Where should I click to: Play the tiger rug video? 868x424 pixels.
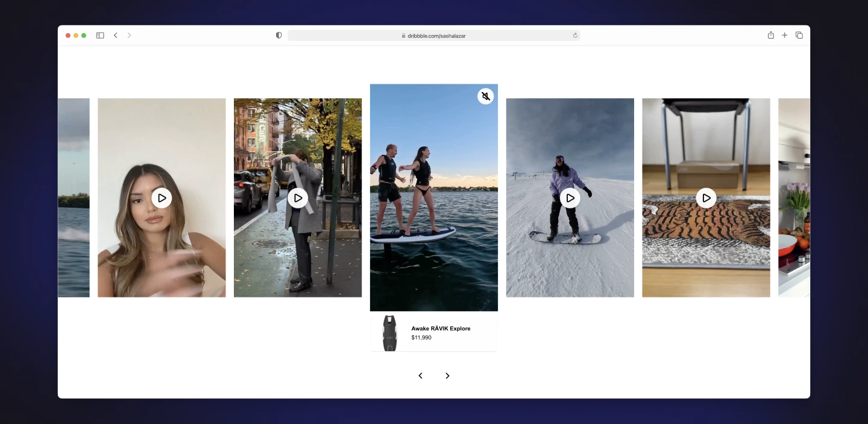[706, 198]
